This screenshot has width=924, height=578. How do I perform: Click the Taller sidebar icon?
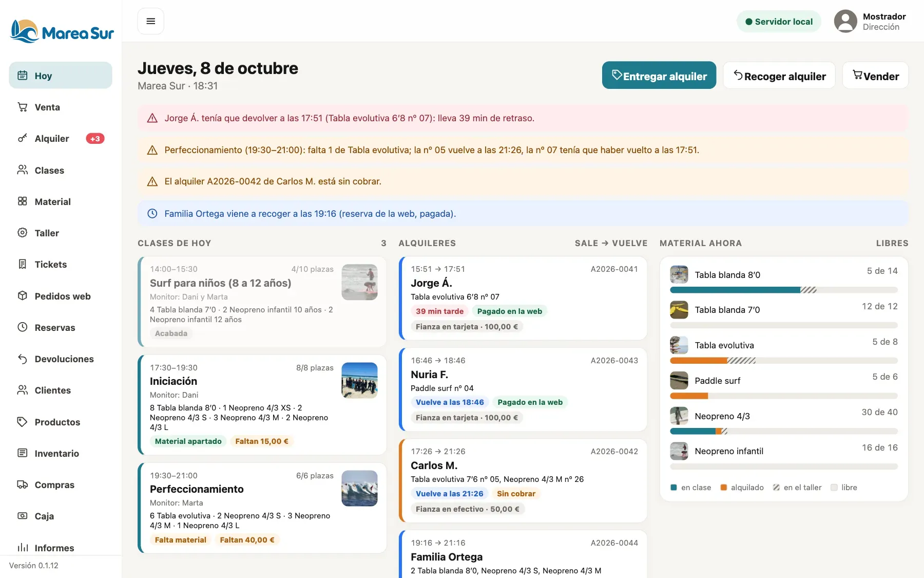click(x=23, y=233)
